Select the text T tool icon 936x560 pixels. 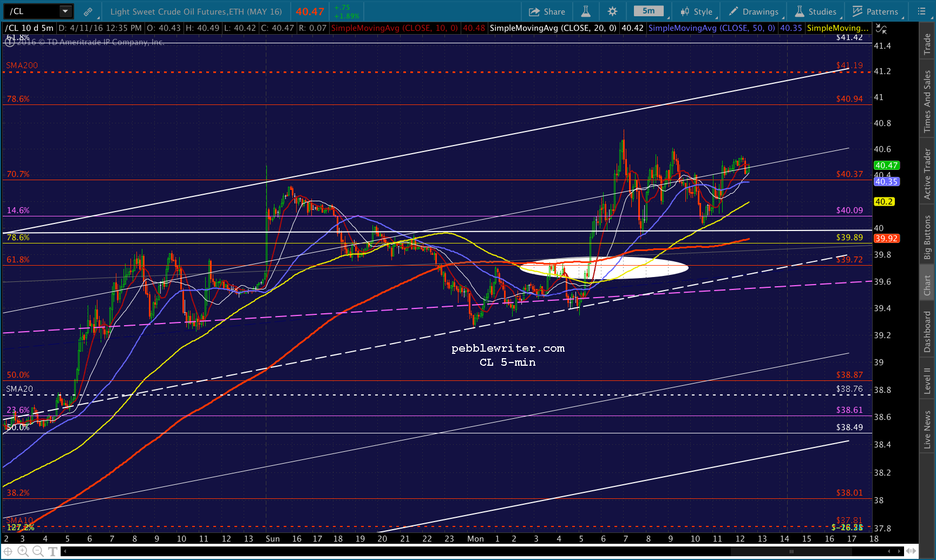[53, 551]
